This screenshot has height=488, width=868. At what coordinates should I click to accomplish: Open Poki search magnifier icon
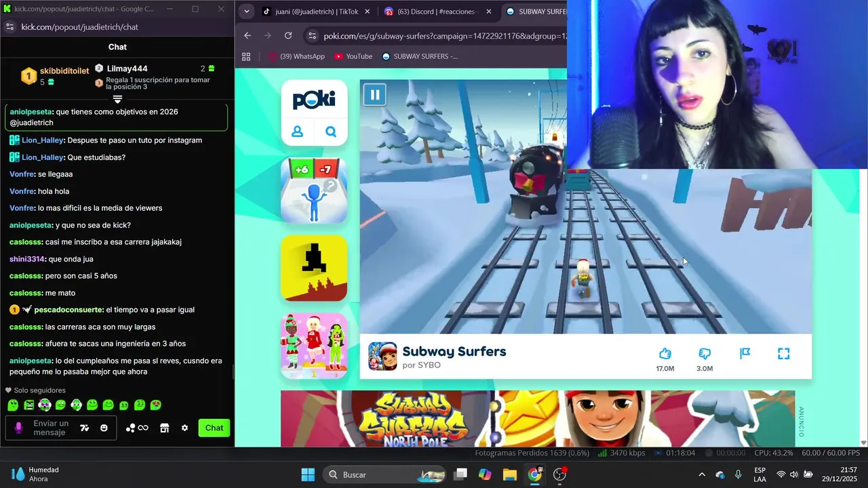tap(331, 131)
